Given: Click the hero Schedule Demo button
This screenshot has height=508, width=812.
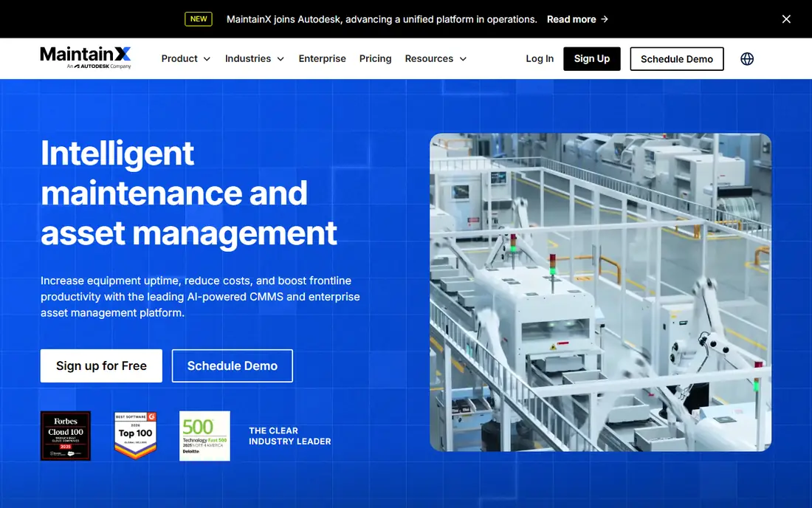Looking at the screenshot, I should click(233, 366).
